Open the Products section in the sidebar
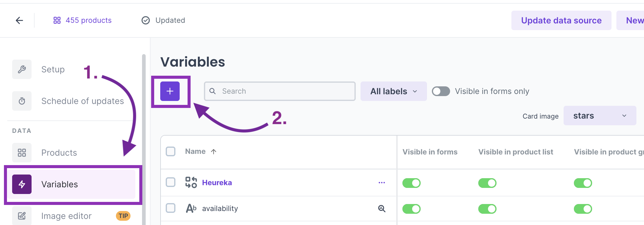 click(59, 153)
